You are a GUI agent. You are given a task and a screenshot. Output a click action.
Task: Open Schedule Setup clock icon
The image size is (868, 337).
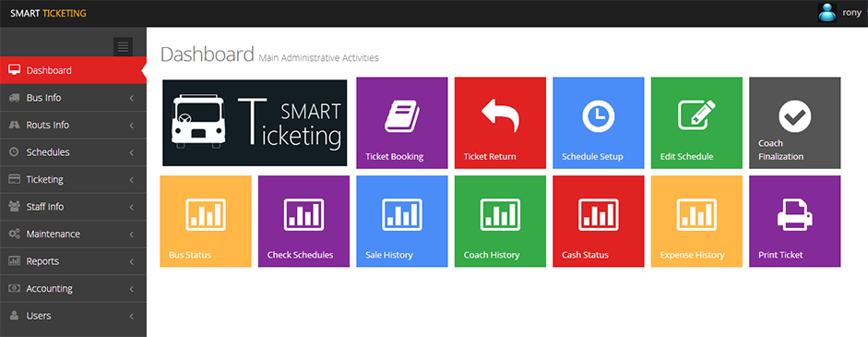tap(599, 115)
